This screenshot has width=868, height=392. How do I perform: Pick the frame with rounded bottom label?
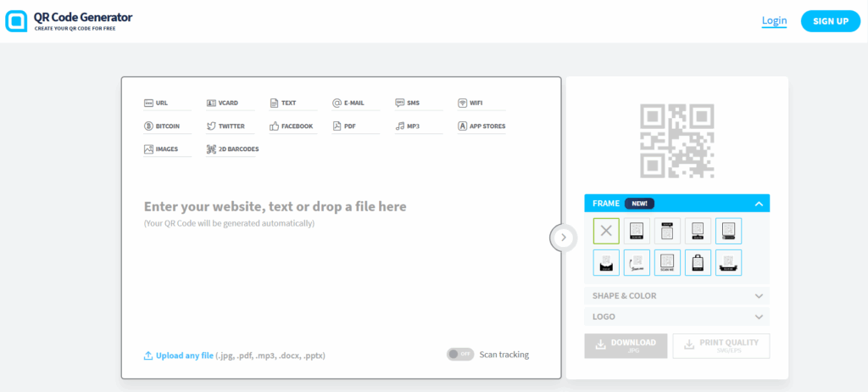click(728, 231)
